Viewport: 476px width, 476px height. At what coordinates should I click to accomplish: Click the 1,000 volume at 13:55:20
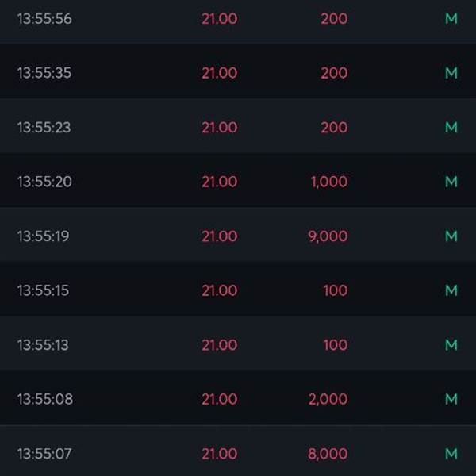coord(329,182)
